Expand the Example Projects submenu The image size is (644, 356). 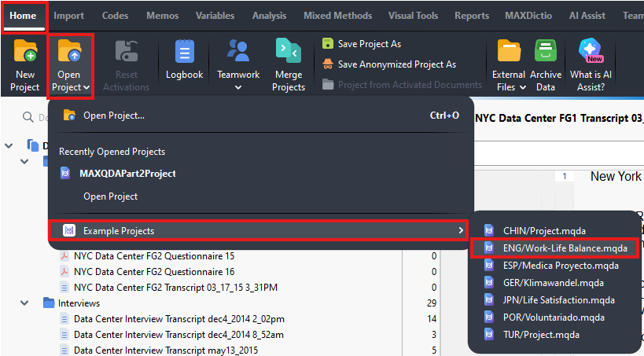click(259, 231)
